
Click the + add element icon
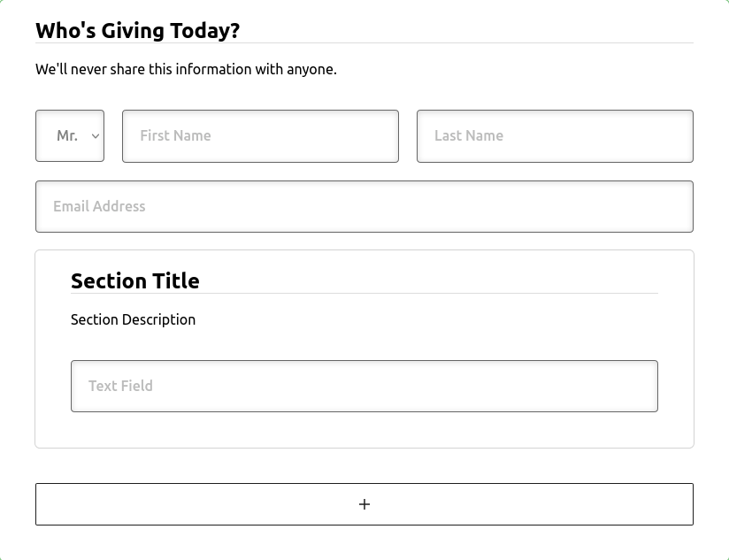(x=364, y=503)
